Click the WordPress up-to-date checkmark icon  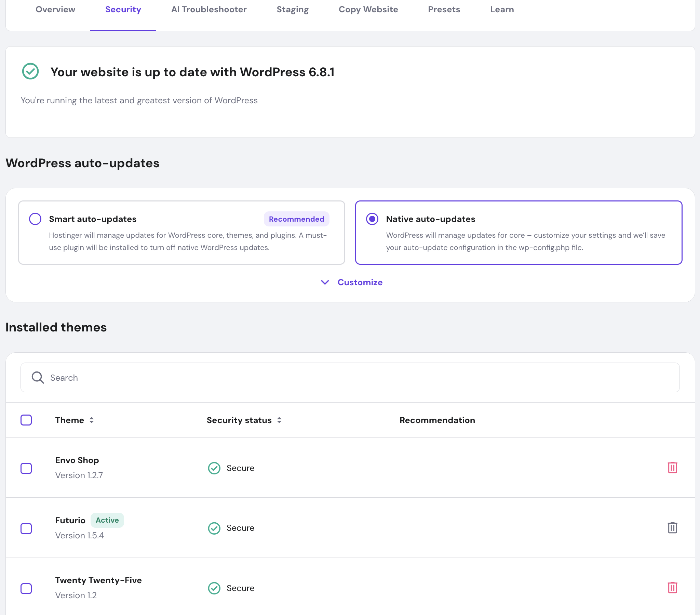pos(30,71)
